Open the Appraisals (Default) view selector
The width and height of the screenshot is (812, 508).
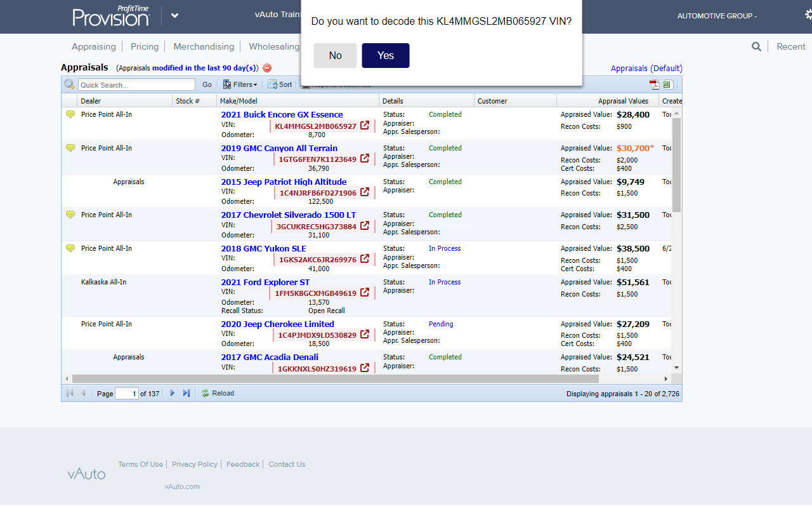click(x=646, y=68)
